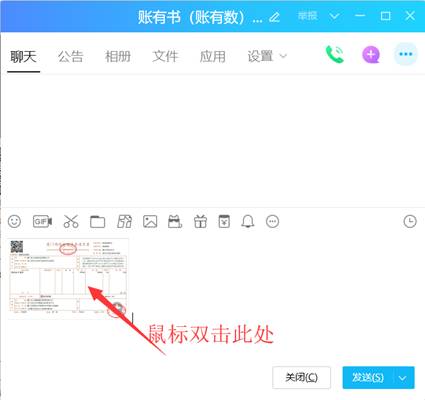The width and height of the screenshot is (425, 400).
Task: Click the 发送(S) button
Action: [x=368, y=378]
